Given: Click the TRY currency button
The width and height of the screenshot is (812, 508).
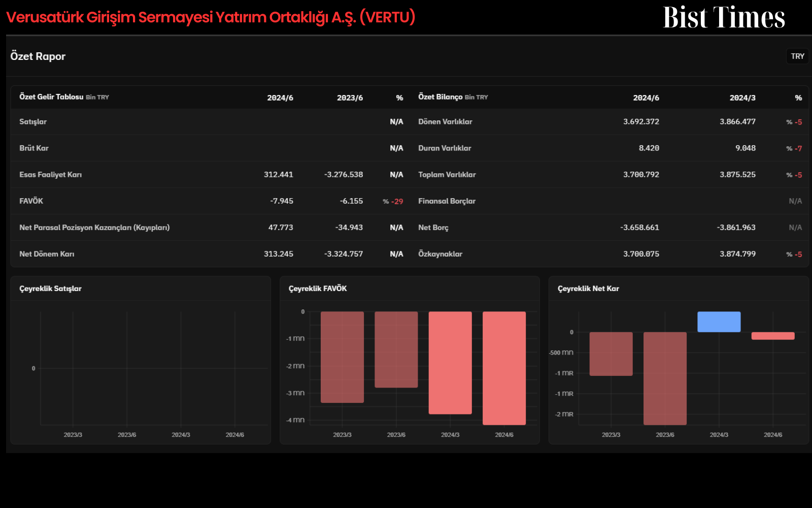Looking at the screenshot, I should point(797,56).
